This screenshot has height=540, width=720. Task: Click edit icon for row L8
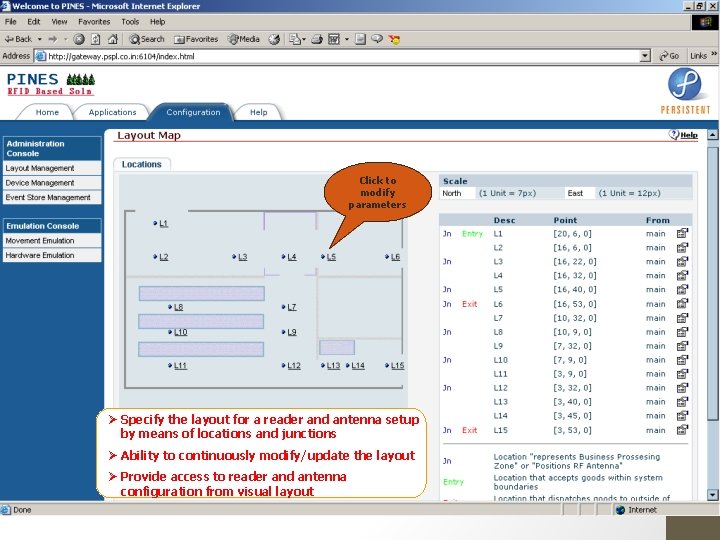[682, 332]
